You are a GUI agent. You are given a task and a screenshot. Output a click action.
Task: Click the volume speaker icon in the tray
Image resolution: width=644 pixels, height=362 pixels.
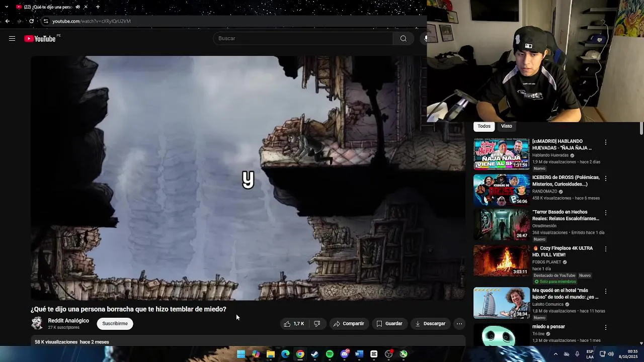tap(611, 354)
